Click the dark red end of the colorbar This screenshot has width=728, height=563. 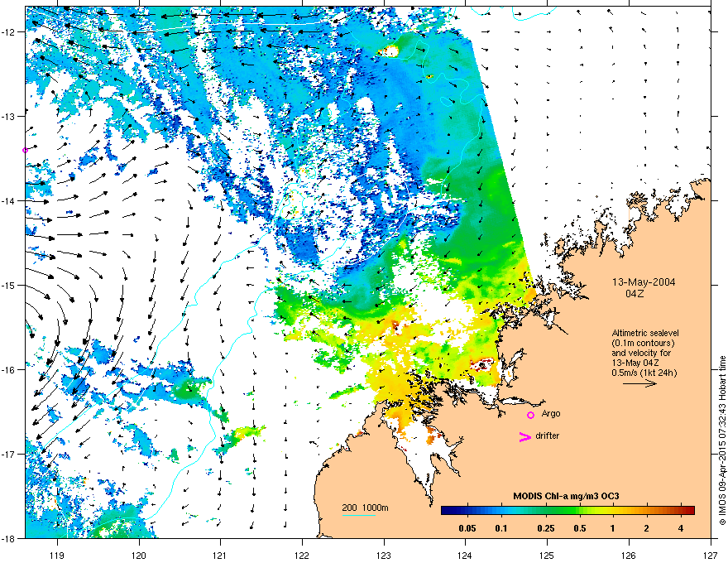click(690, 510)
